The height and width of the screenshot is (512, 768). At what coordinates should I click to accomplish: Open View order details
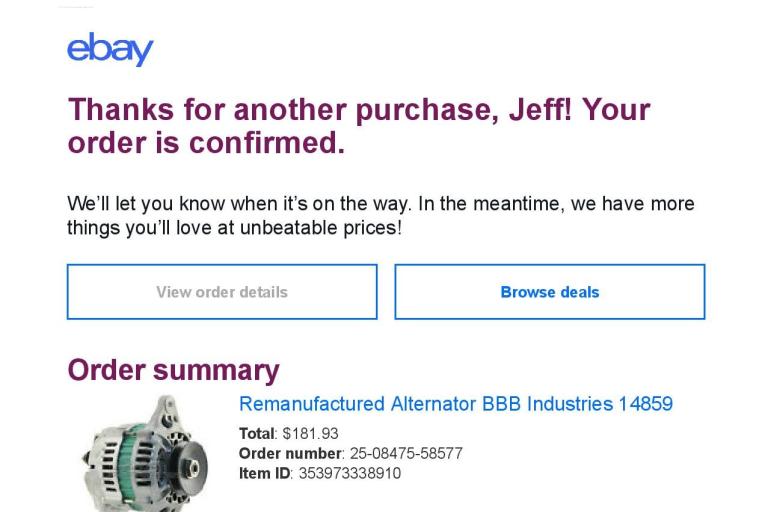[x=222, y=292]
